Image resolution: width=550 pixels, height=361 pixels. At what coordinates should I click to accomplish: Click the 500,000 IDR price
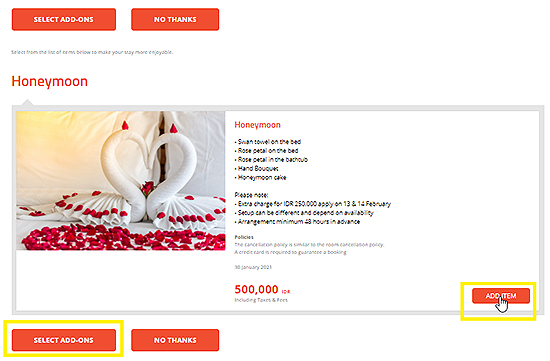coord(262,289)
